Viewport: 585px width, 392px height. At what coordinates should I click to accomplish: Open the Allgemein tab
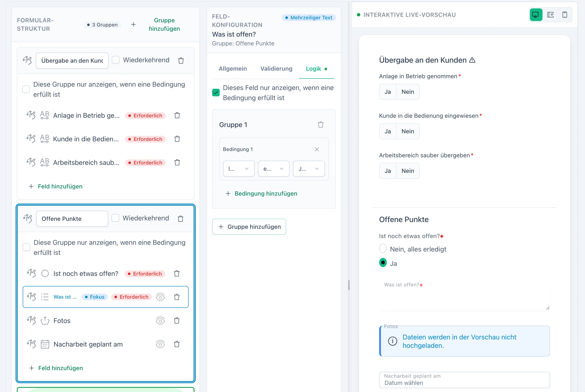click(x=233, y=69)
